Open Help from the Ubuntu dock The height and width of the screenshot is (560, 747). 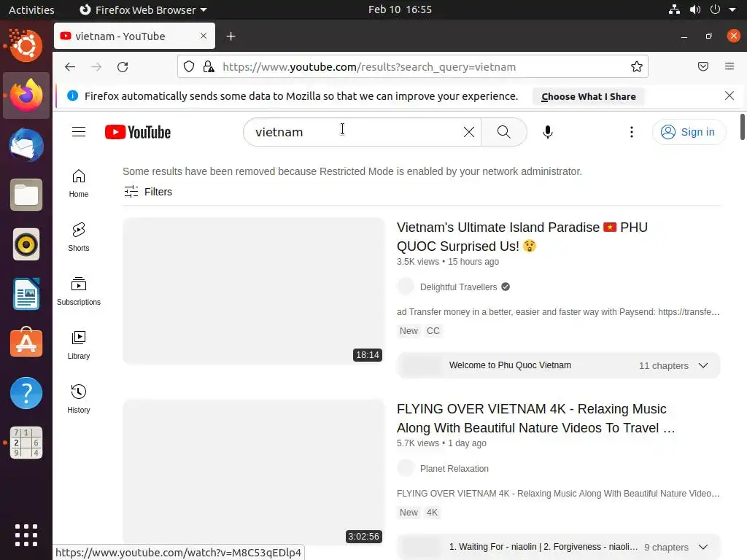click(26, 393)
